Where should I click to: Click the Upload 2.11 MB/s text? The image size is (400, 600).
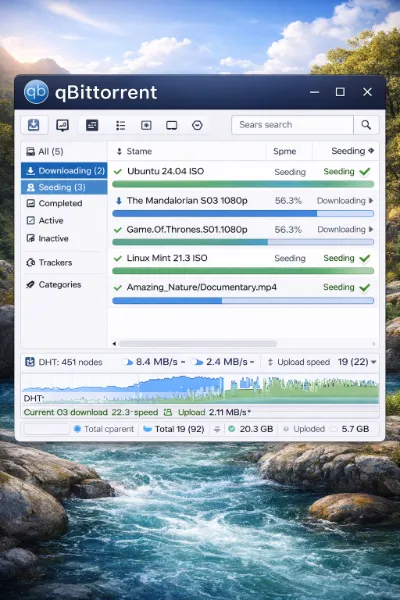click(x=214, y=412)
